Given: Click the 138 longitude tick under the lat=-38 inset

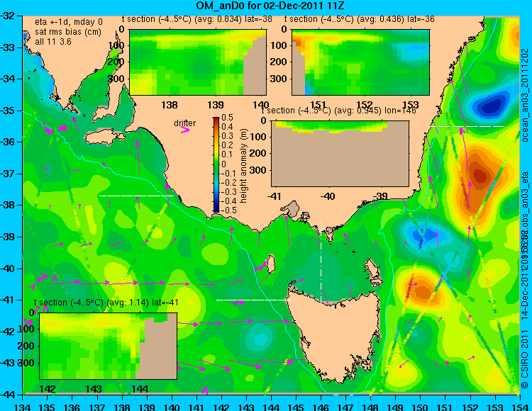Looking at the screenshot, I should (x=170, y=105).
